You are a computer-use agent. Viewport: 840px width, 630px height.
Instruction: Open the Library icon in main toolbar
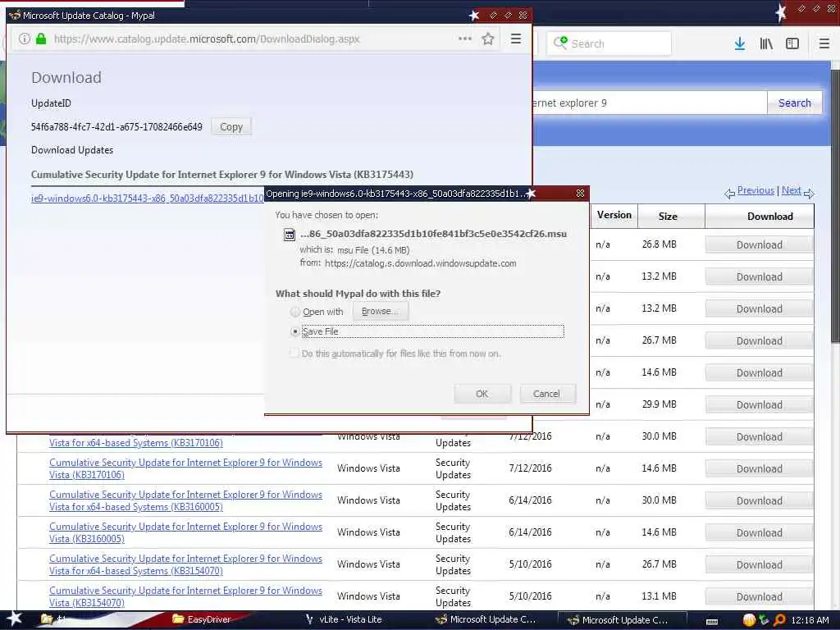pyautogui.click(x=766, y=44)
